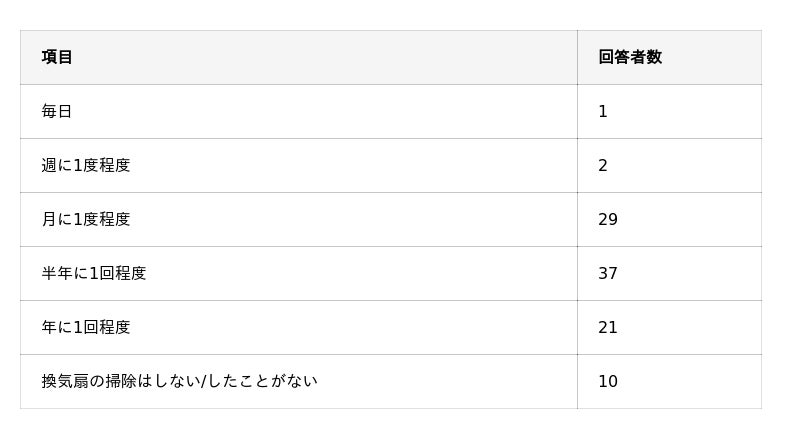Select the '毎日' row label
This screenshot has width=800, height=439.
(x=57, y=111)
